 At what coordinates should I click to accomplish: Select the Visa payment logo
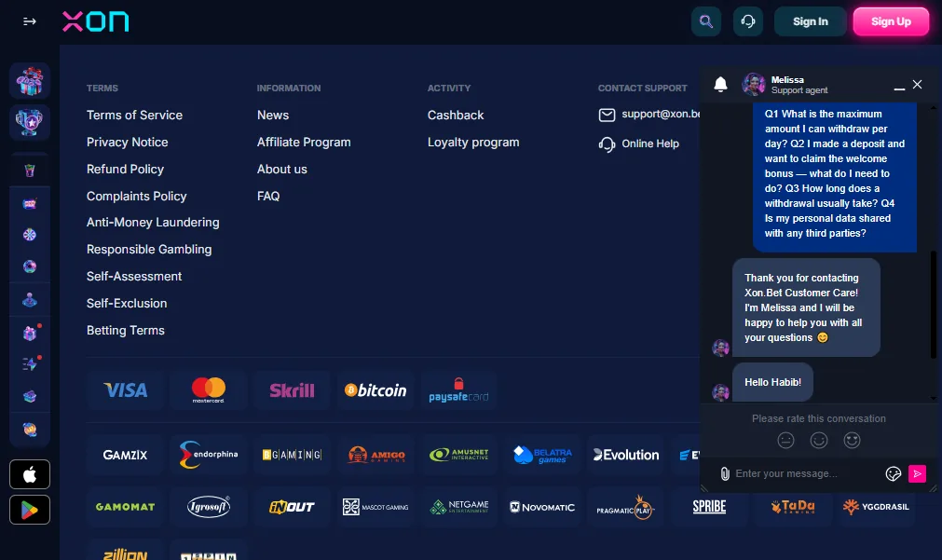coord(125,390)
